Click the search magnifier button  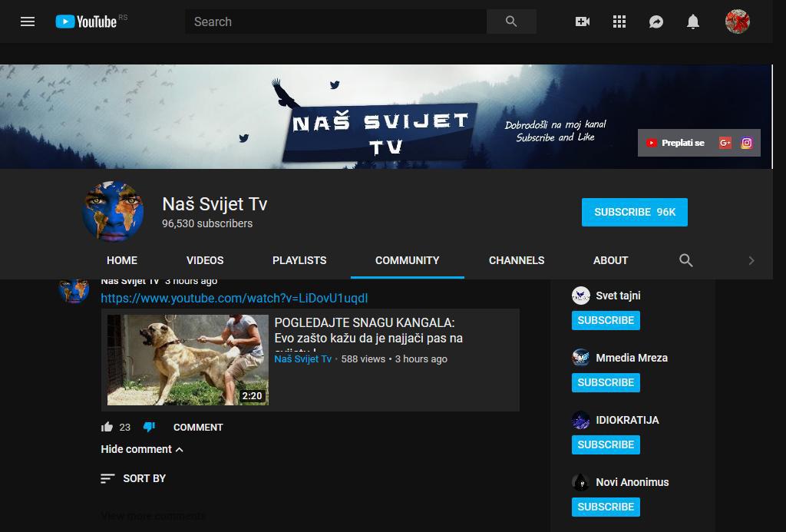pos(511,21)
